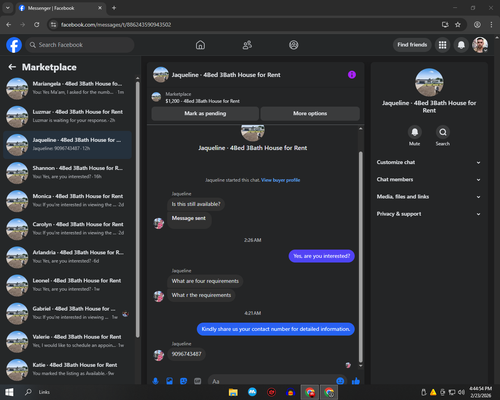Open the warning triangle tray icon
The height and width of the screenshot is (400, 500).
[433, 392]
